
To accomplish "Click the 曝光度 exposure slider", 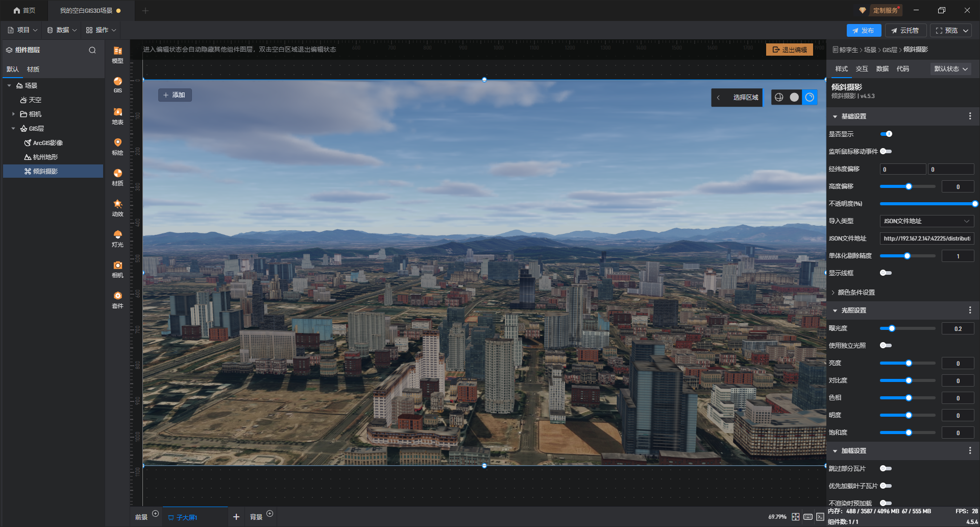I will [907, 328].
